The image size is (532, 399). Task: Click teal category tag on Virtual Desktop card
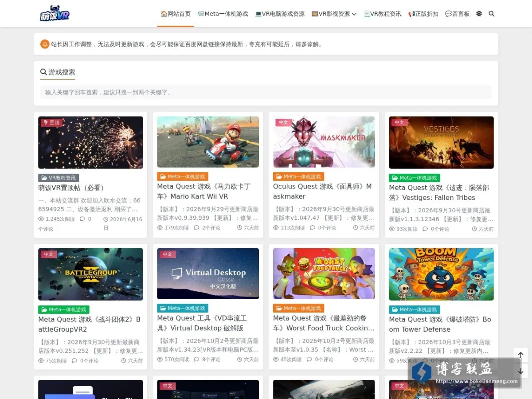183,308
